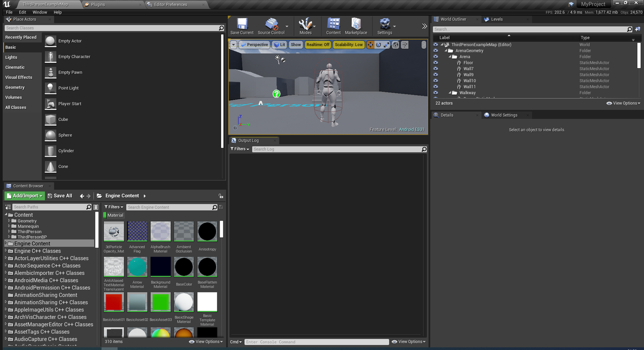
Task: Select the scale gizmo in viewport toolbar
Action: tap(386, 45)
